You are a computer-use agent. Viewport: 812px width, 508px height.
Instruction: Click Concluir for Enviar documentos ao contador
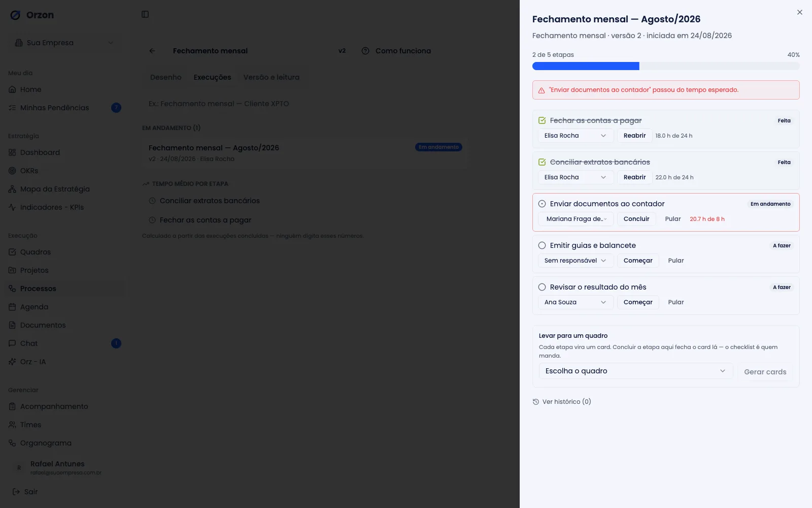636,219
